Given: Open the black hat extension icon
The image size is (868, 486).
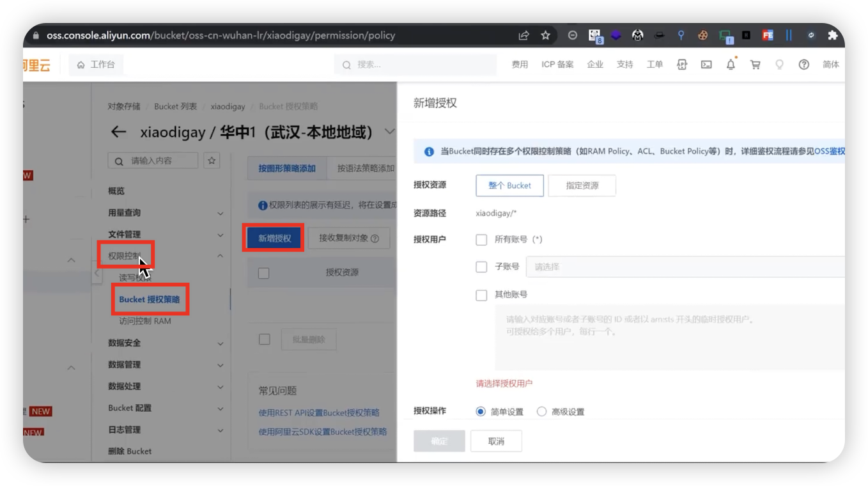Looking at the screenshot, I should click(659, 36).
